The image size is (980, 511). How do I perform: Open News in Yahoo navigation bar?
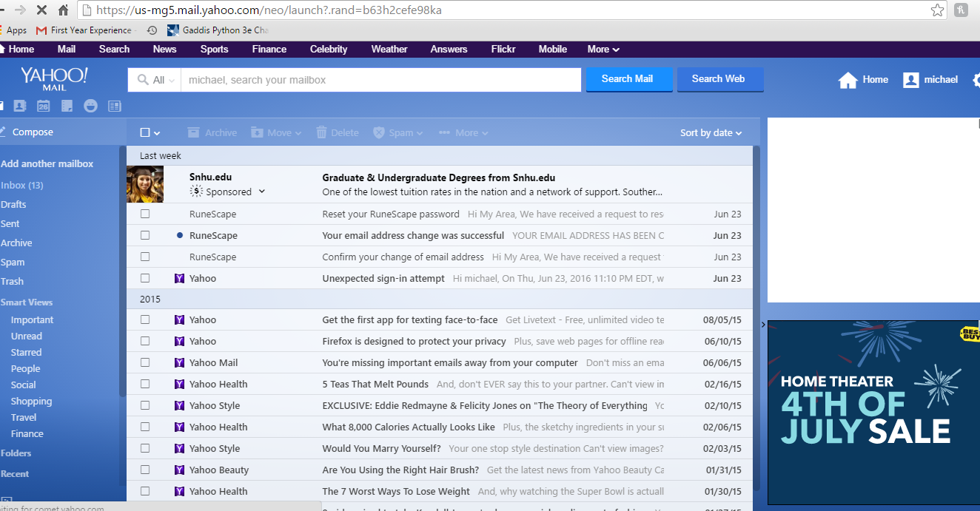[164, 49]
